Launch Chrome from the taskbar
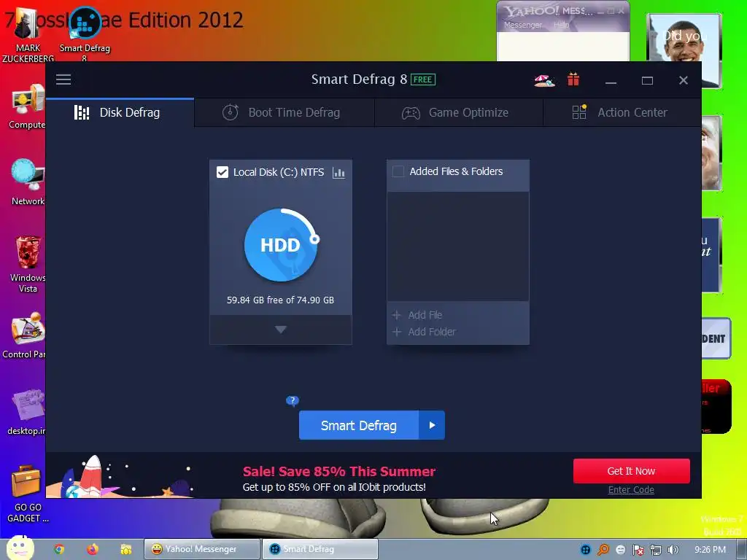 (x=59, y=549)
